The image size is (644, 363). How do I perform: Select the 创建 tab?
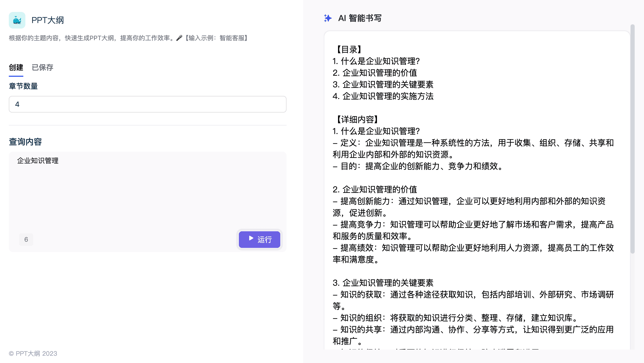click(16, 67)
